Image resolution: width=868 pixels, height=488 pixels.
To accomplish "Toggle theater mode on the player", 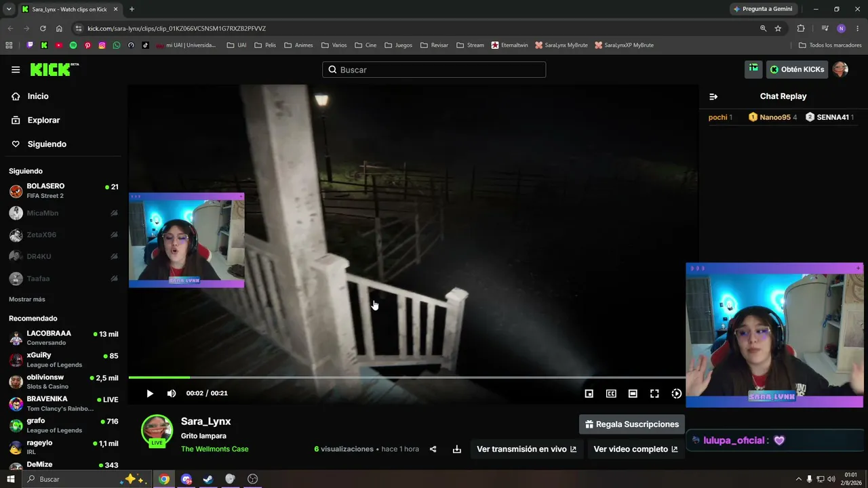I will 633,394.
